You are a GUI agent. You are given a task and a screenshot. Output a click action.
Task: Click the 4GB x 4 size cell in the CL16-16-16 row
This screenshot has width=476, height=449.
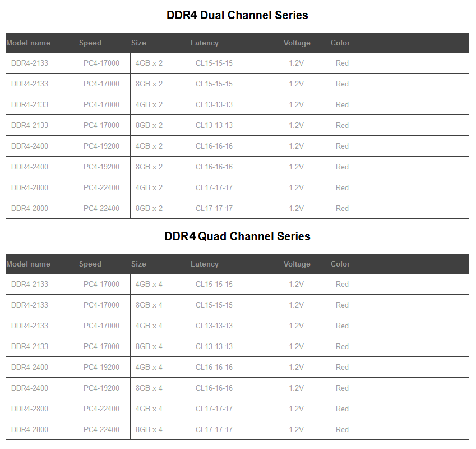click(149, 367)
